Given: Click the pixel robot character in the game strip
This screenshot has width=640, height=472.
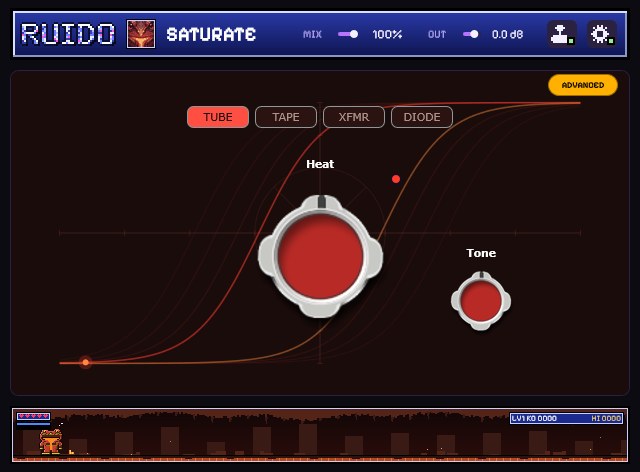Looking at the screenshot, I should coord(51,442).
